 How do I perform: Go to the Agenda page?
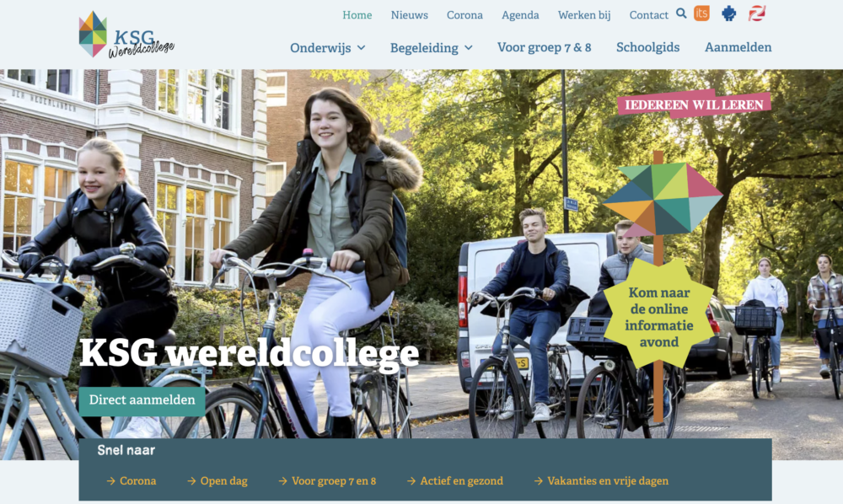tap(520, 15)
